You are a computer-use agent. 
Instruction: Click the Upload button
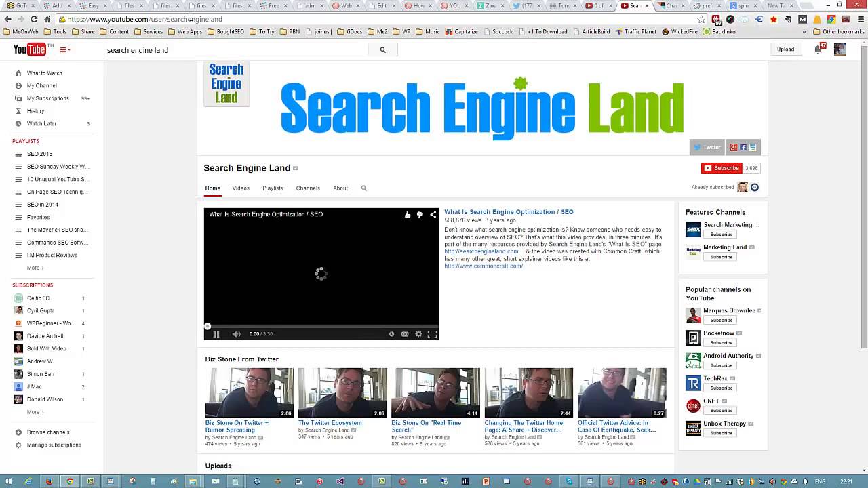[x=785, y=49]
